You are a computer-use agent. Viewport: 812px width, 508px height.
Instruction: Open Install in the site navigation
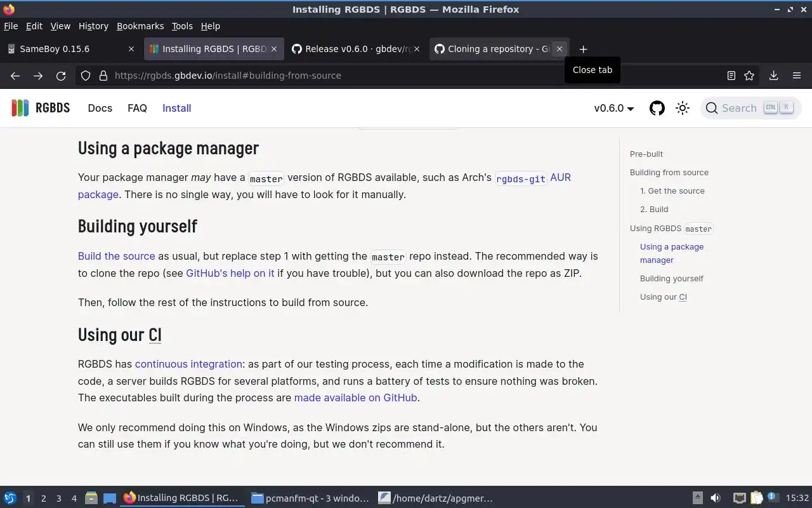(176, 108)
